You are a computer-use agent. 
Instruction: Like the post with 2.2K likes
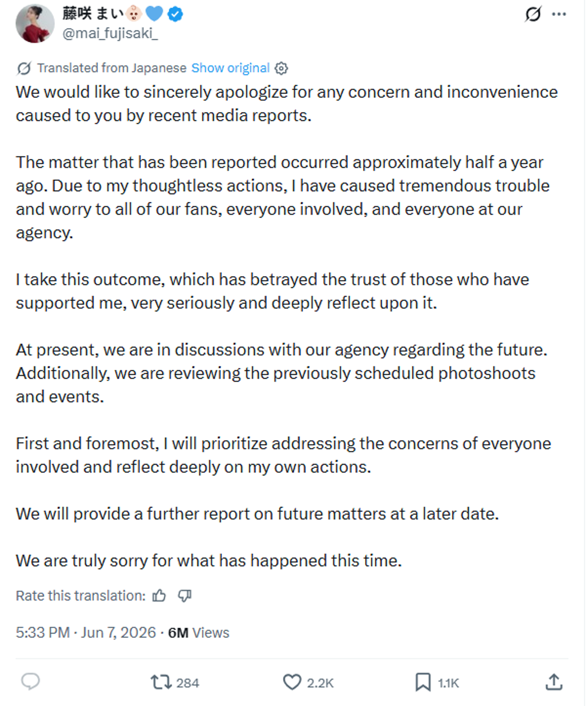[308, 682]
